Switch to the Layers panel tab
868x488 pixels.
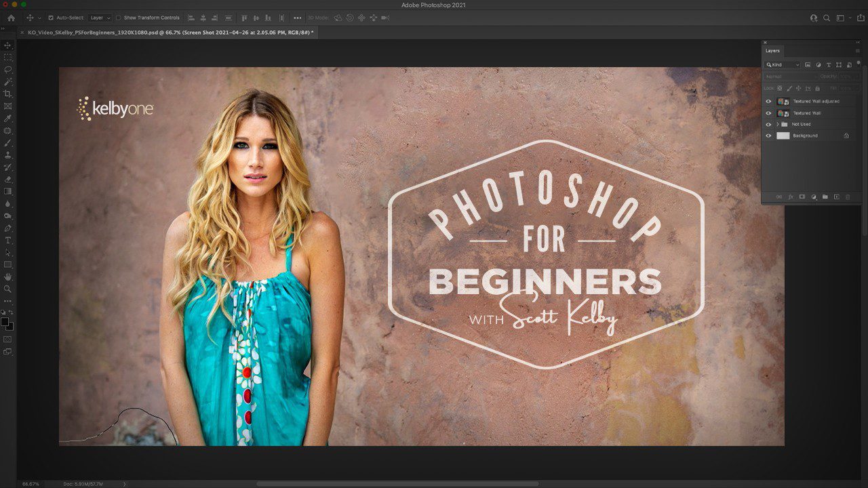[772, 51]
